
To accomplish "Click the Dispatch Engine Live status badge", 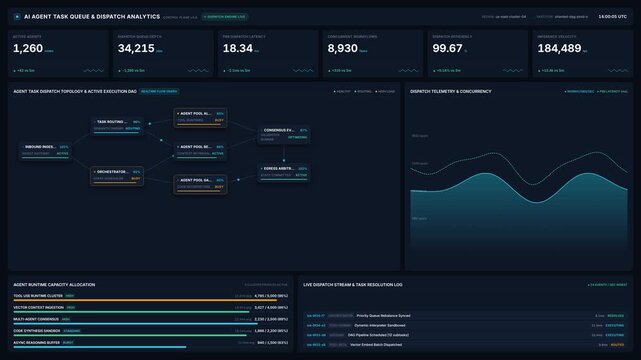I will (x=225, y=17).
